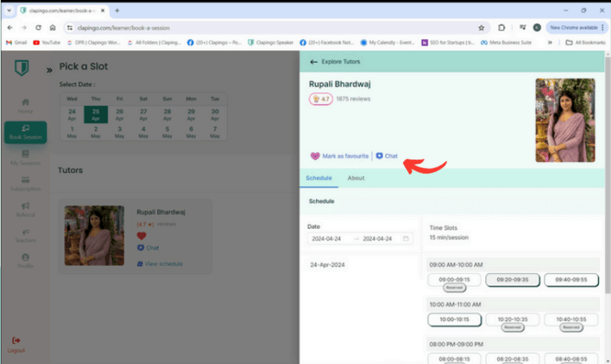Switch to the About tab
611x364 pixels.
pyautogui.click(x=356, y=178)
